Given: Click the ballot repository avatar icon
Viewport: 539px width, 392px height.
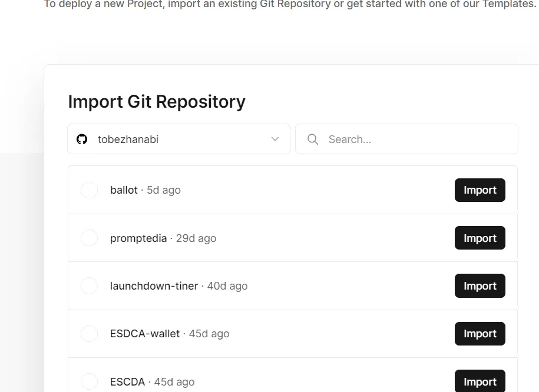Looking at the screenshot, I should coord(89,190).
